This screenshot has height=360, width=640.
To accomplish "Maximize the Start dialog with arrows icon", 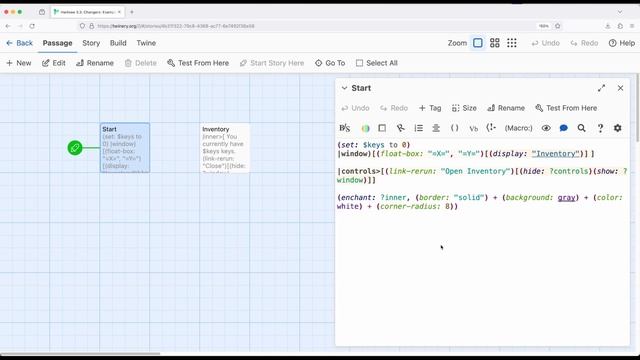I will (x=601, y=88).
